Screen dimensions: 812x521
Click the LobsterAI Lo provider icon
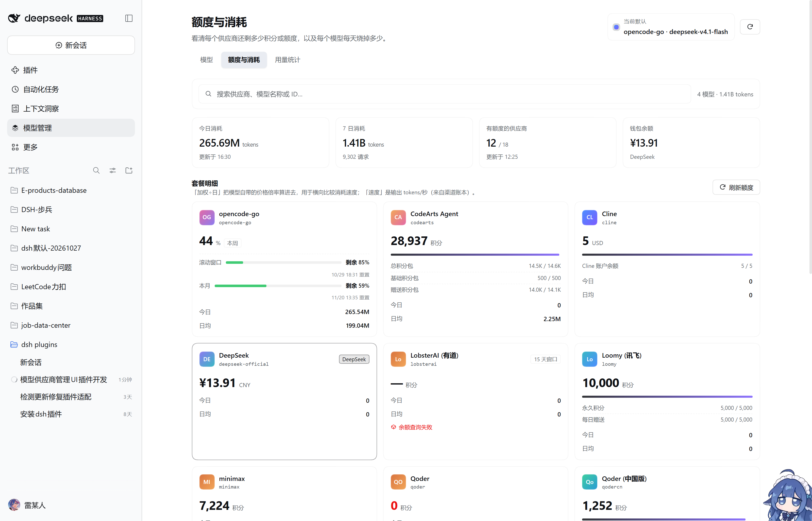coord(398,359)
